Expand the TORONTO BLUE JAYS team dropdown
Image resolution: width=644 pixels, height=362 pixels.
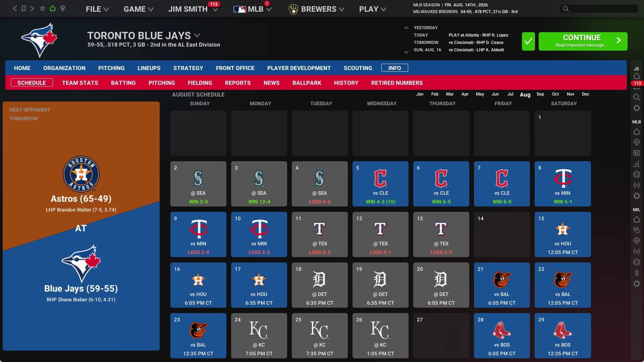(x=197, y=35)
